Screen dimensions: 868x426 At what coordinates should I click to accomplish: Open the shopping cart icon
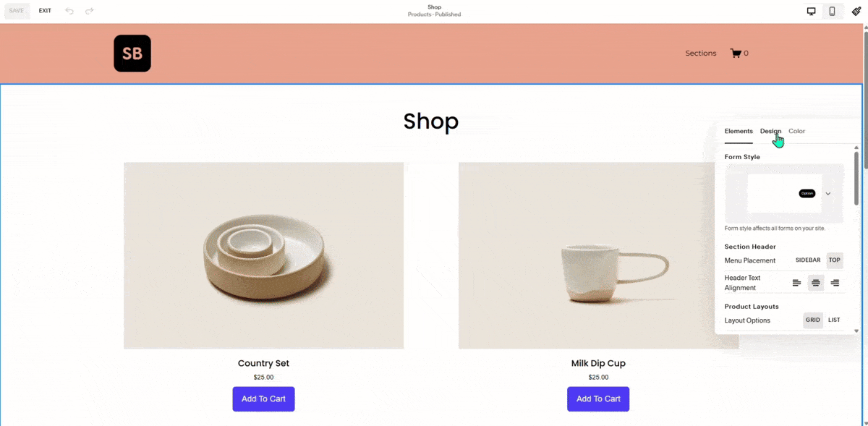point(736,53)
